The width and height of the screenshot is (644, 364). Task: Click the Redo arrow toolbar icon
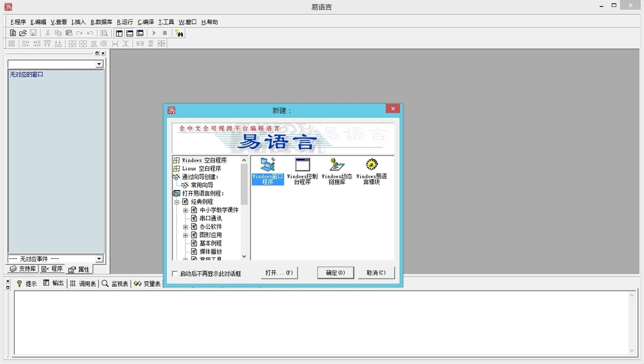click(80, 33)
